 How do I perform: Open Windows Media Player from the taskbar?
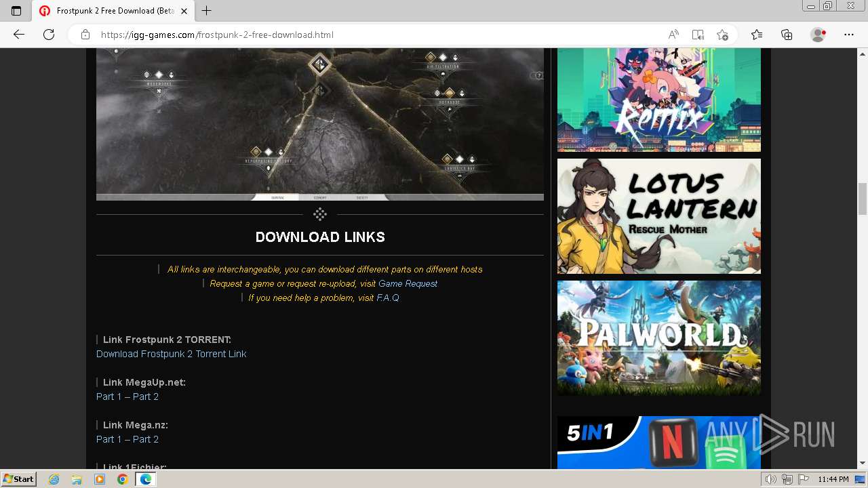(x=100, y=479)
